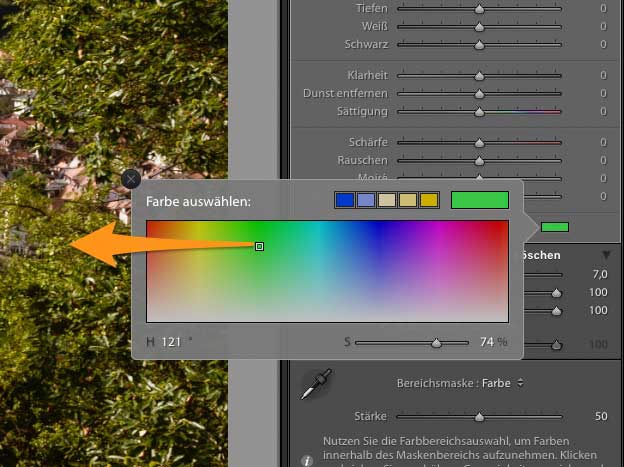The image size is (624, 467).
Task: Pick the color range eyedropper tool
Action: (316, 384)
